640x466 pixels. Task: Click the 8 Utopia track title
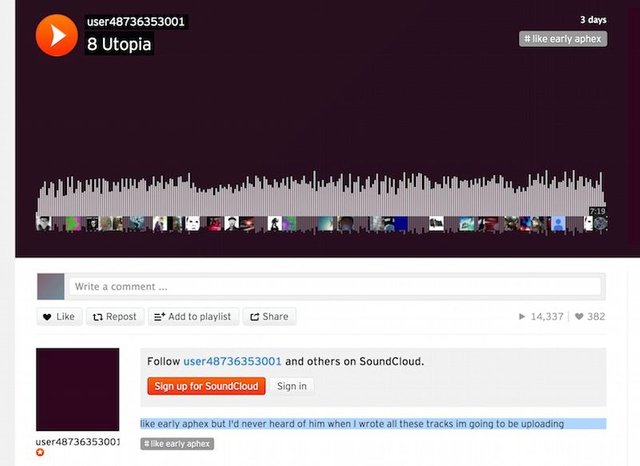pyautogui.click(x=119, y=44)
